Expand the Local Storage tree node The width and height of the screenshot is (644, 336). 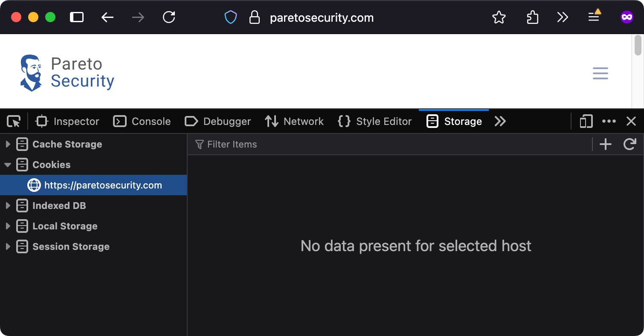click(x=8, y=226)
